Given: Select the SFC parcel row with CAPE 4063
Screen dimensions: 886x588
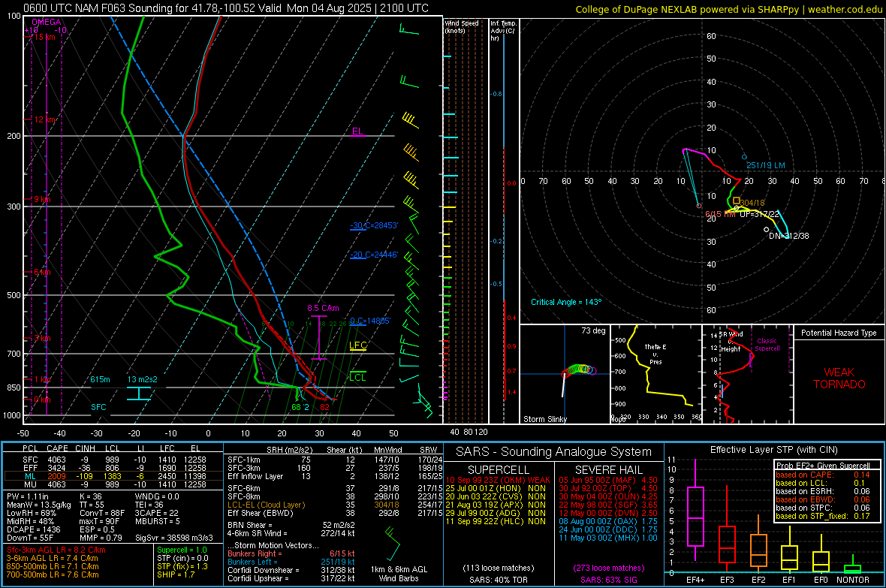Looking at the screenshot, I should (x=113, y=460).
